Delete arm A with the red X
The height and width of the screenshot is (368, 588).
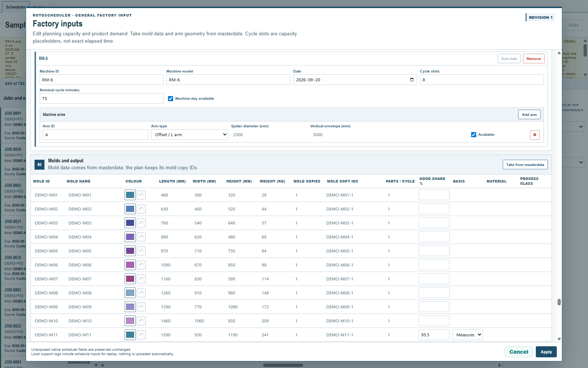(535, 135)
